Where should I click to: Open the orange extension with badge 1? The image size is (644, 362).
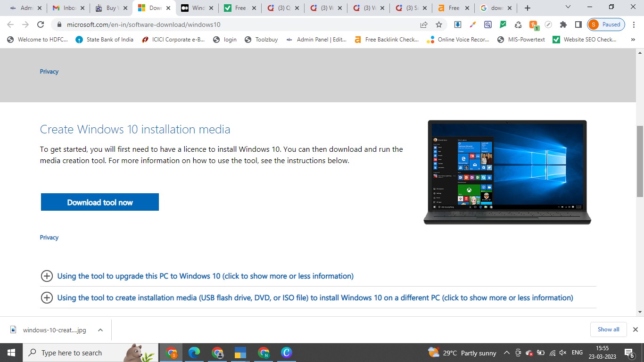(x=533, y=25)
